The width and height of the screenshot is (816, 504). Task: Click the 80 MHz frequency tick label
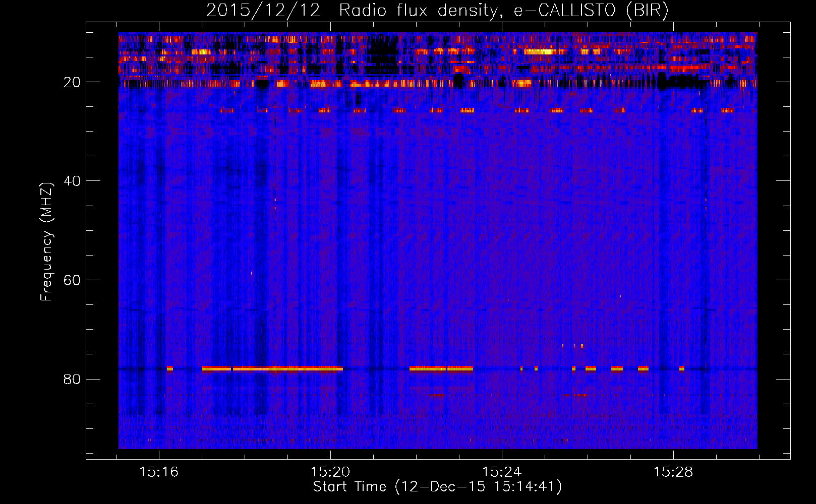click(x=72, y=379)
